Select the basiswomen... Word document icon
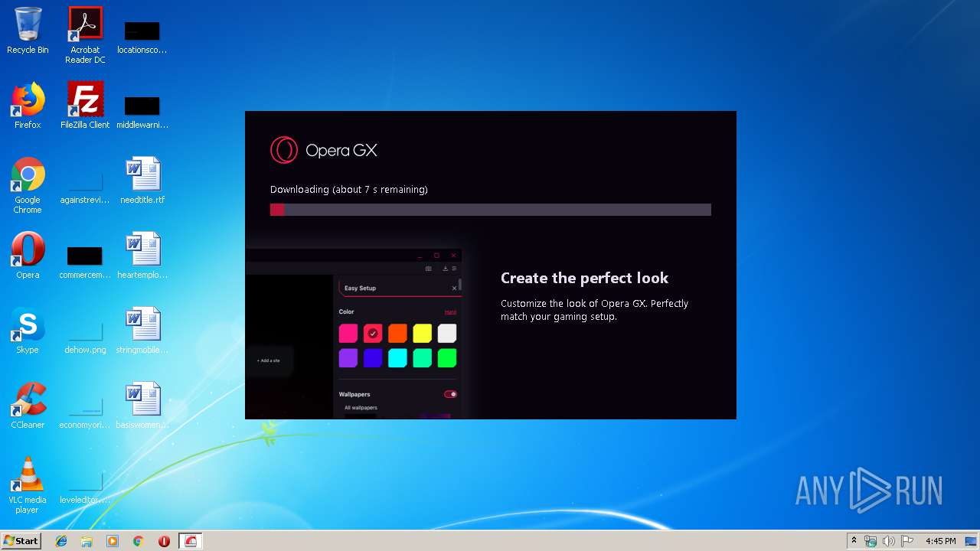This screenshot has width=980, height=551. 142,406
